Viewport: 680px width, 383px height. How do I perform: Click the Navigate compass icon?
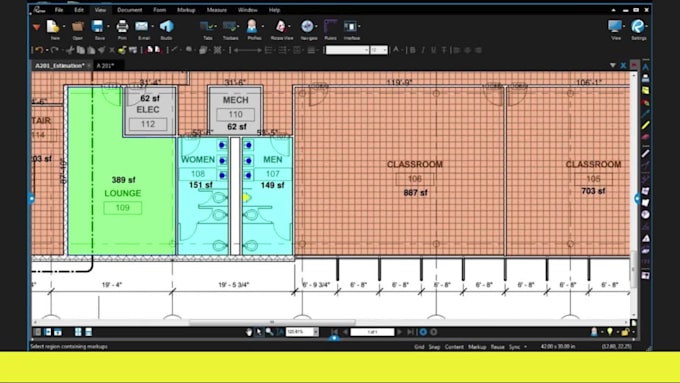tap(307, 26)
